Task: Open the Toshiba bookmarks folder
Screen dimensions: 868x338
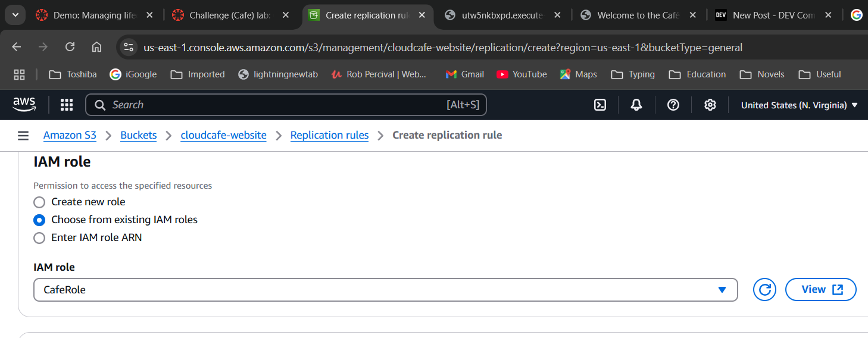Action: coord(73,74)
